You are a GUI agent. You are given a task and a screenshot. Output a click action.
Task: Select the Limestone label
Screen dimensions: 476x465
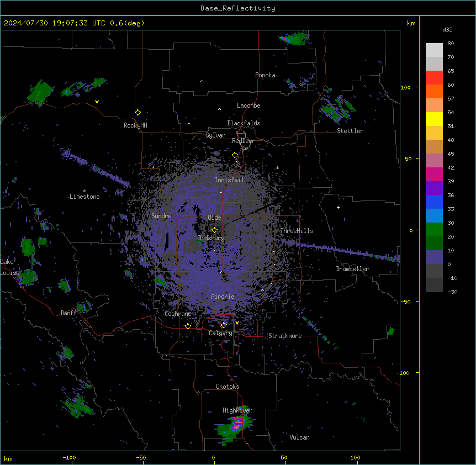(84, 197)
